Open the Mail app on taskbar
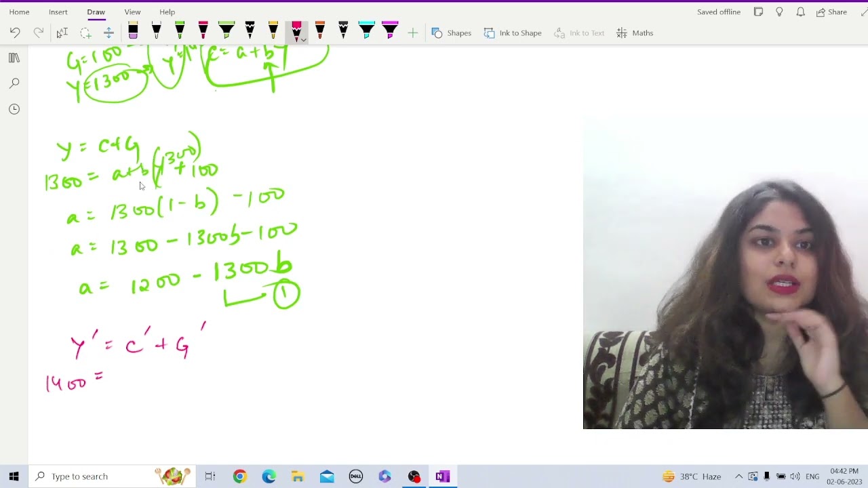The image size is (868, 488). click(327, 476)
